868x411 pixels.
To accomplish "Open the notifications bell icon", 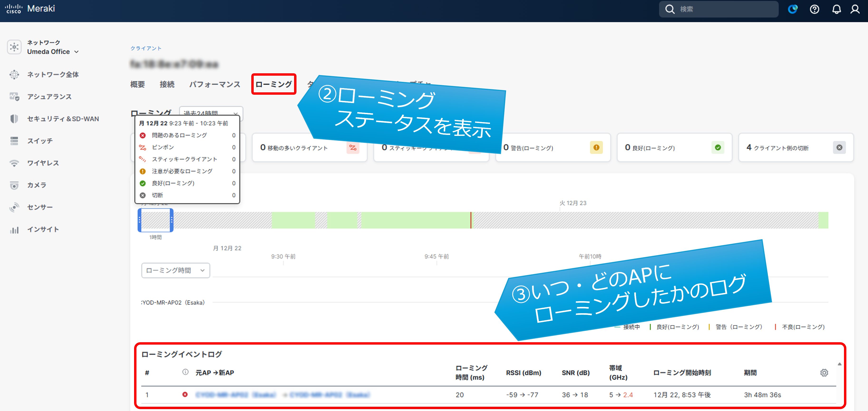I will [837, 9].
